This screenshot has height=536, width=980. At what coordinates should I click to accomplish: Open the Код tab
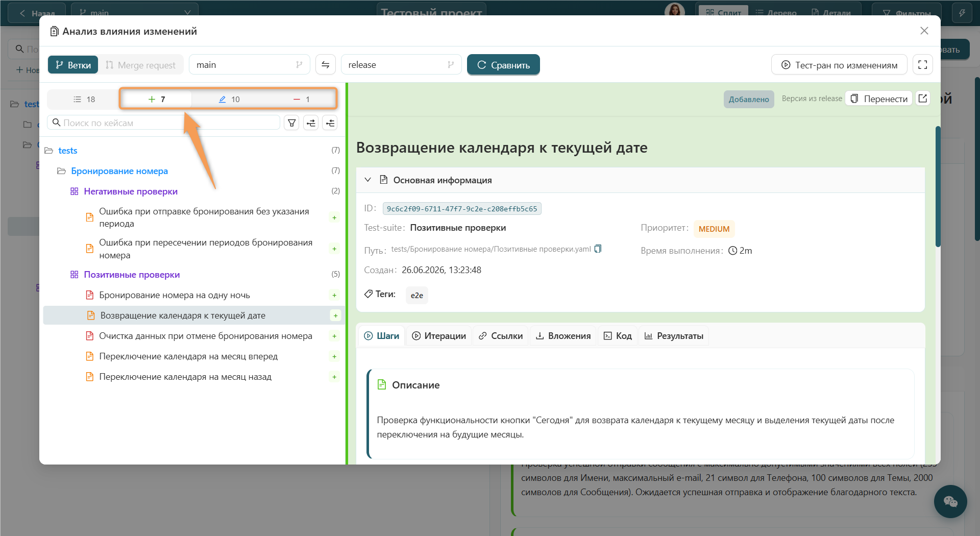click(x=618, y=336)
